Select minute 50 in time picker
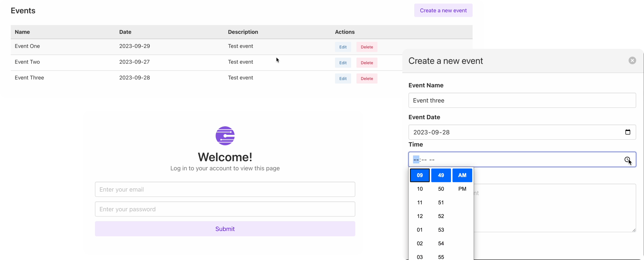This screenshot has height=260, width=644. (441, 189)
